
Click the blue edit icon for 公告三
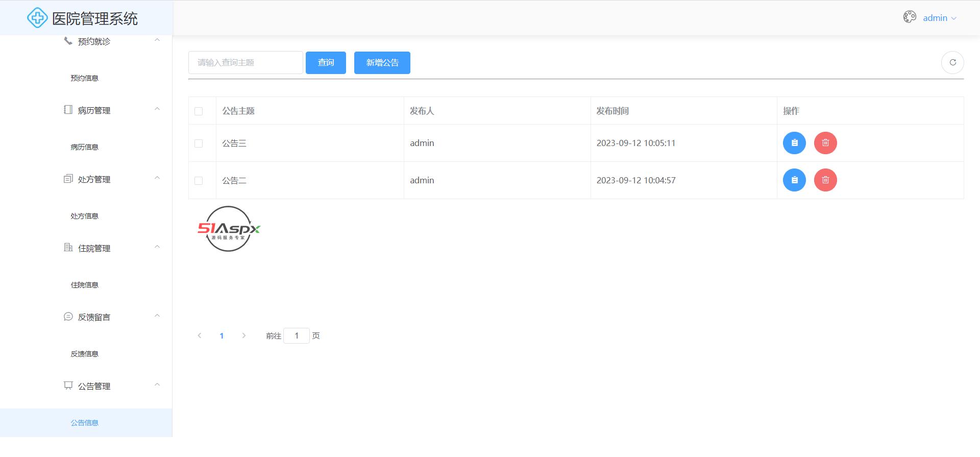pos(794,143)
